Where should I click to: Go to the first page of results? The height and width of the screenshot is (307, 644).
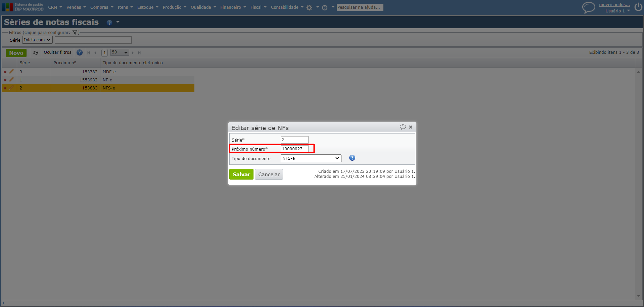coord(89,53)
